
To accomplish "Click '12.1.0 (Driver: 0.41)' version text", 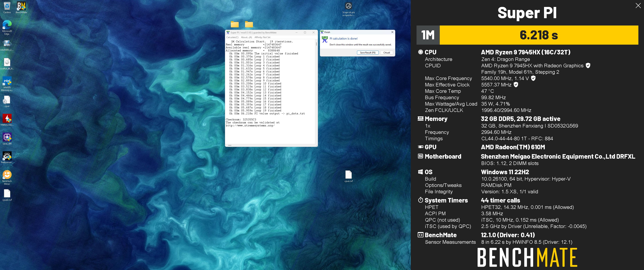I will pos(508,235).
